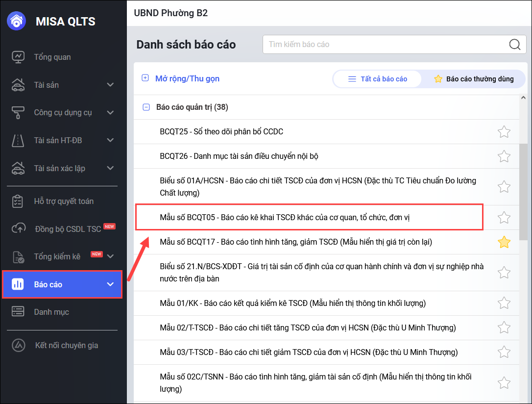The width and height of the screenshot is (532, 404).
Task: Click the Kết nối chuyên gia icon
Action: [x=19, y=345]
